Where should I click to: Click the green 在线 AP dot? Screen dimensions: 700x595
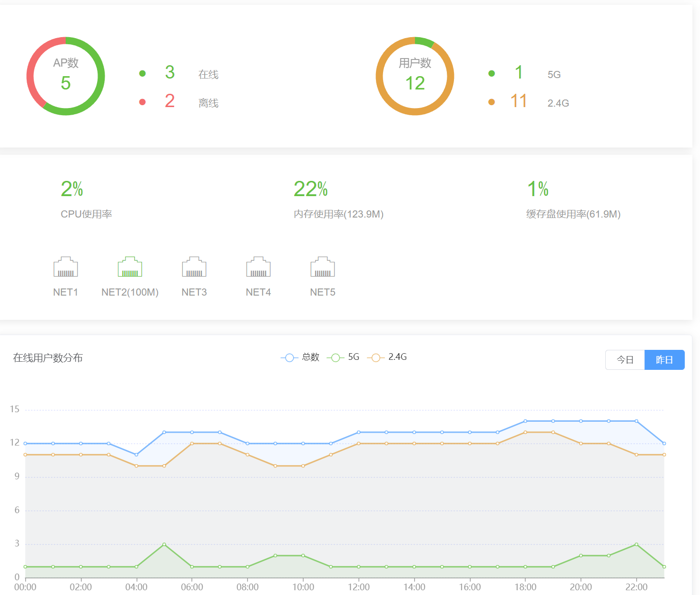tap(142, 73)
